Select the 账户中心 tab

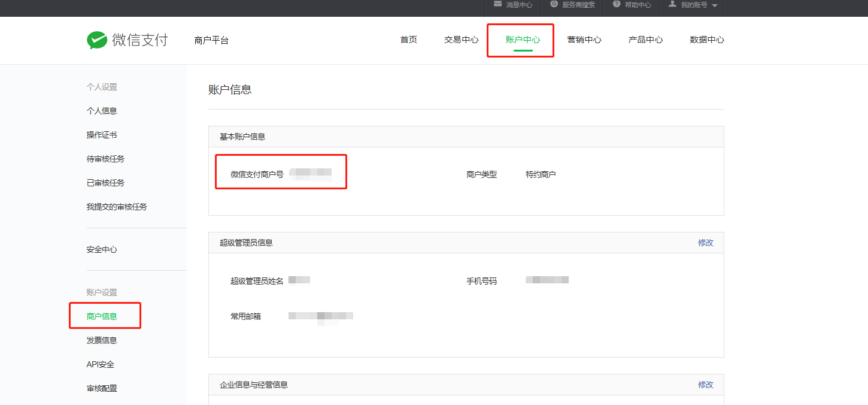coord(523,40)
